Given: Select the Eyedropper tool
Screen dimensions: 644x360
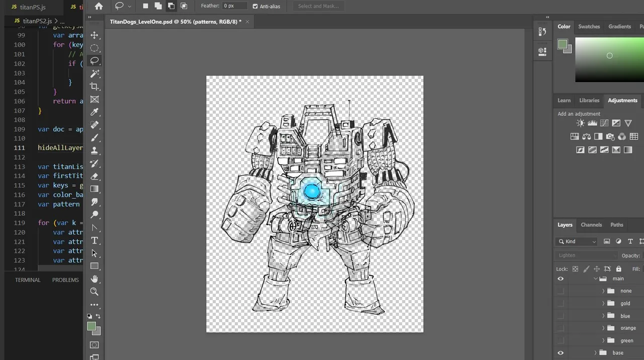Looking at the screenshot, I should click(94, 112).
